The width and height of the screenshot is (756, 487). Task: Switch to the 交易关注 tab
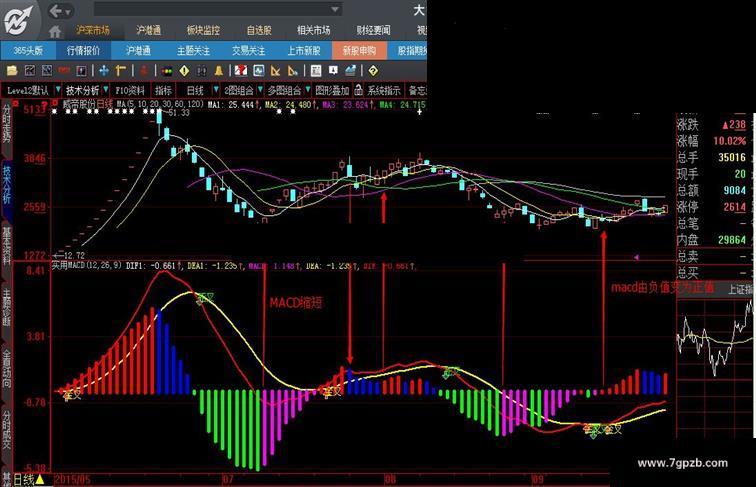click(x=248, y=51)
